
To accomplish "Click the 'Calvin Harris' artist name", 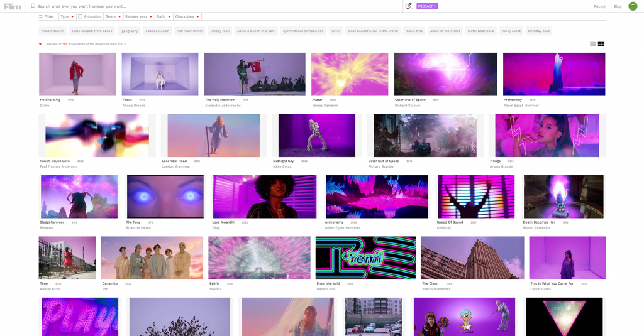I will click(x=540, y=289).
